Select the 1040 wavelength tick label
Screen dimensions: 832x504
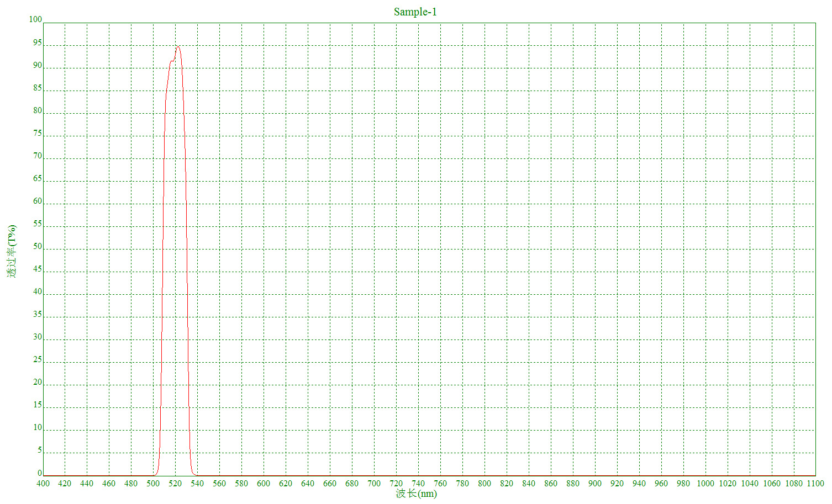tap(750, 484)
